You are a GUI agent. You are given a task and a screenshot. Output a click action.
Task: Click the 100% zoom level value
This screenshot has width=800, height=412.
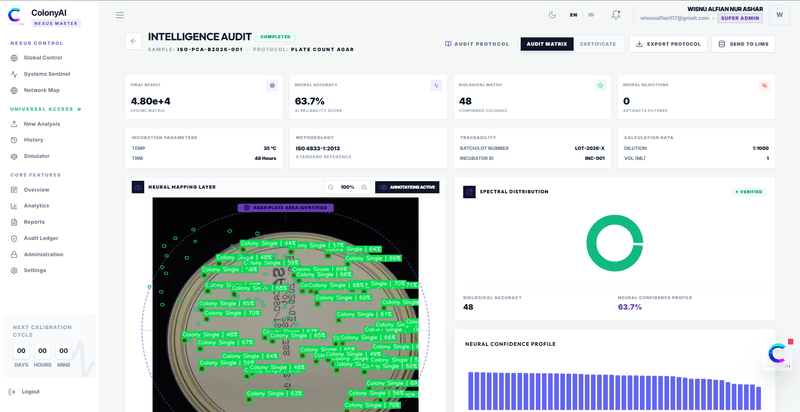pos(347,187)
